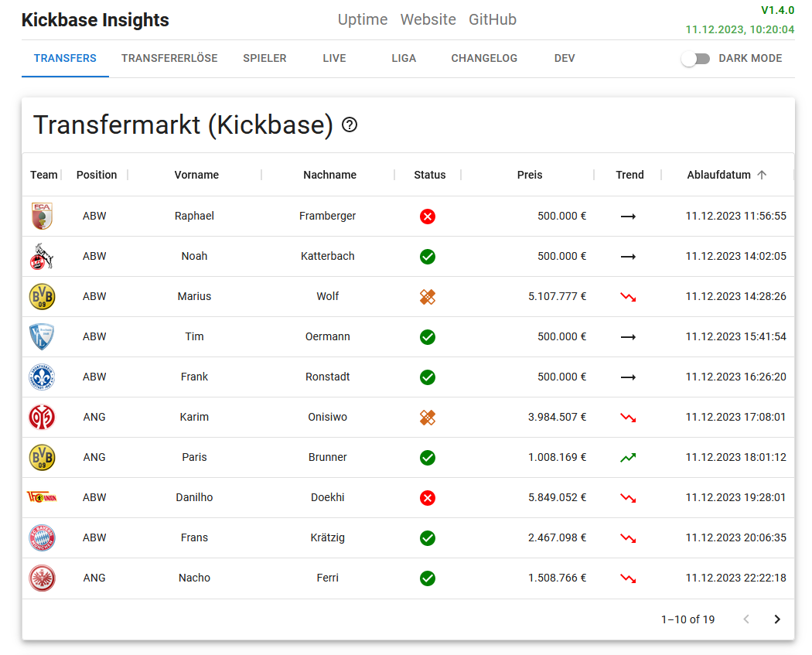The image size is (812, 655).
Task: Open the Spieler tab
Action: 264,59
